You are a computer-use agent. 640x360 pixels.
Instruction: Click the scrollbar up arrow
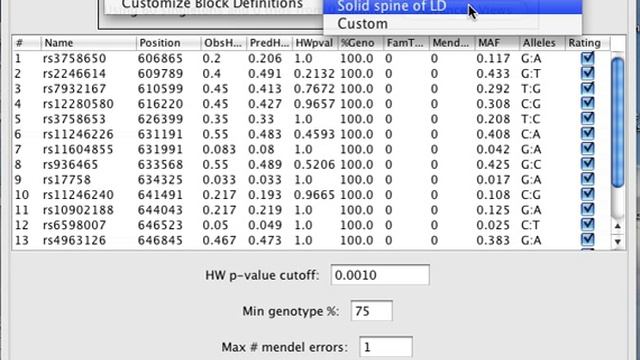tap(618, 226)
